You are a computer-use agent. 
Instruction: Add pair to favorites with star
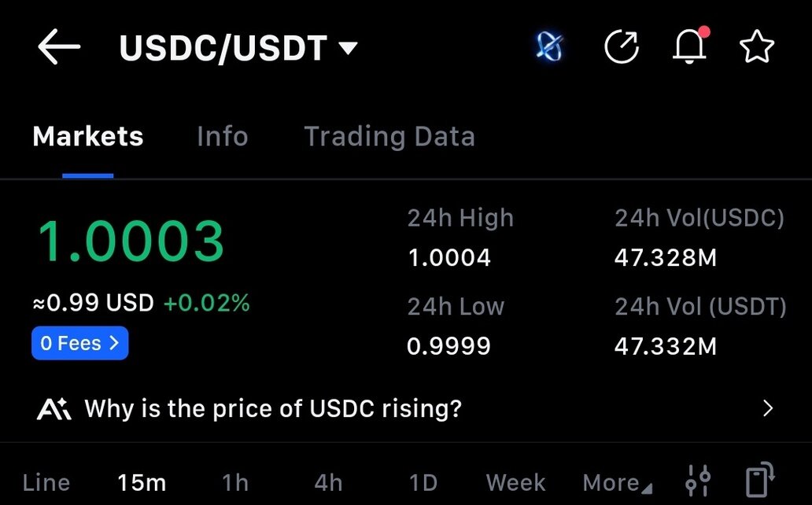757,48
